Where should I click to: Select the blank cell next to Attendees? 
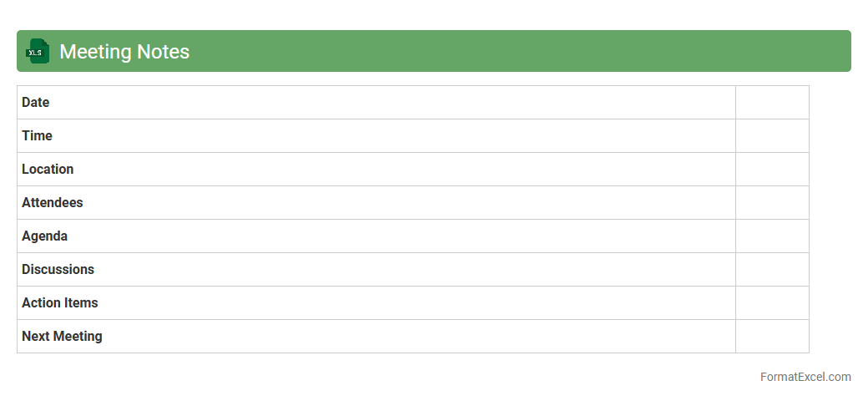(x=772, y=203)
